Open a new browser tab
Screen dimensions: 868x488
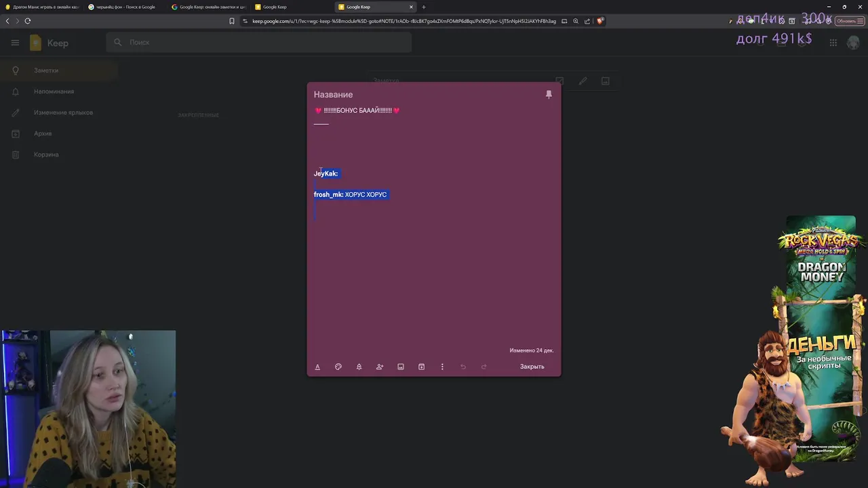pos(424,7)
